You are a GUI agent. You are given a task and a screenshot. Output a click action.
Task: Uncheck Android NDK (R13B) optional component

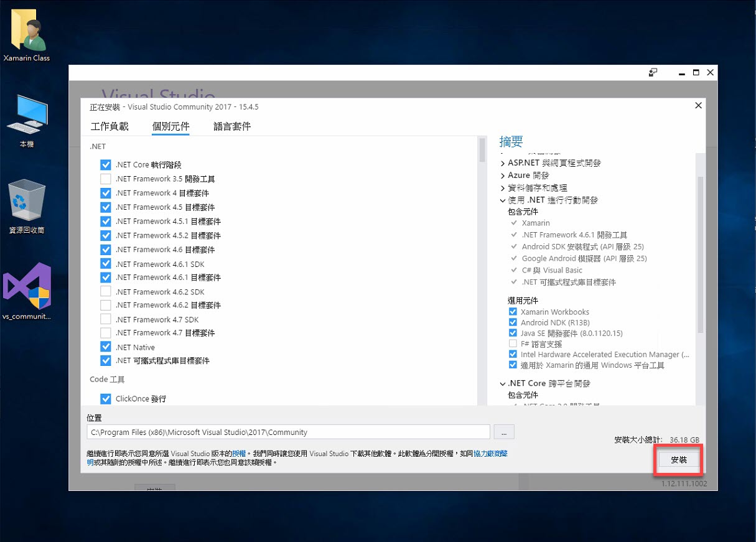click(513, 322)
